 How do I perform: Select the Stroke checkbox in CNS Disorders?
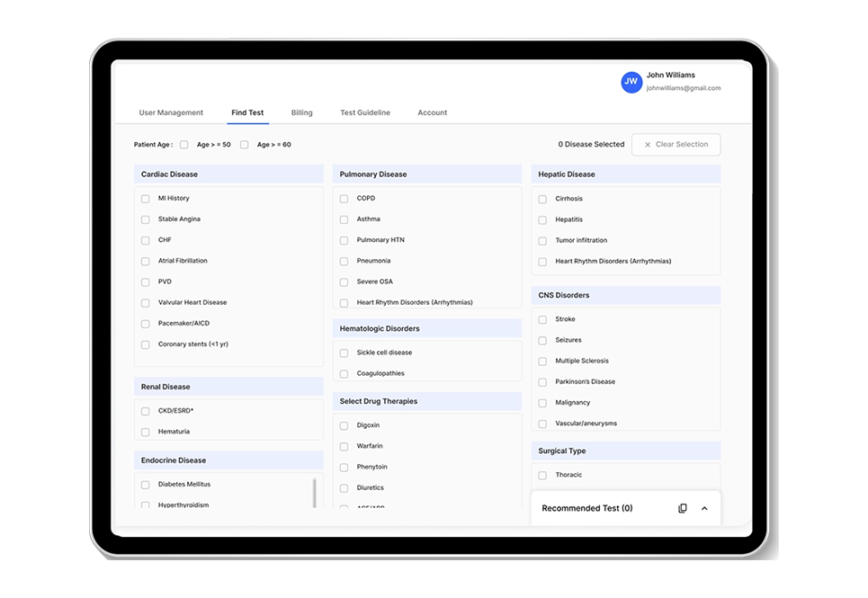(x=542, y=319)
